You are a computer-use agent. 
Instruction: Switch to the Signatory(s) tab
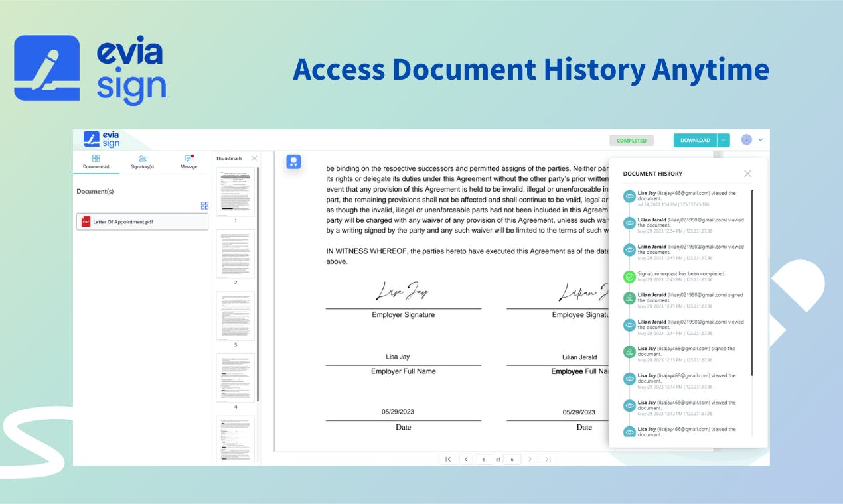coord(142,162)
